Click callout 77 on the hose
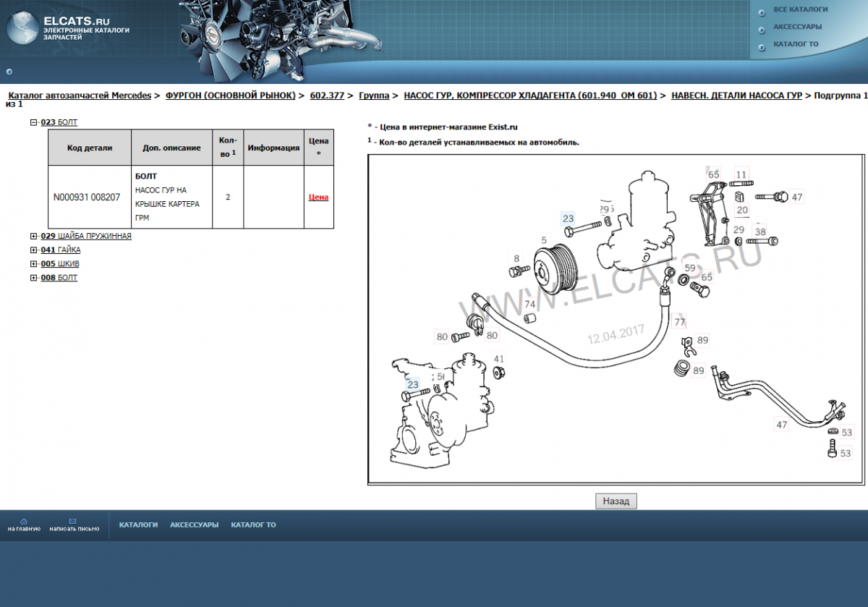The image size is (868, 607). tap(680, 322)
